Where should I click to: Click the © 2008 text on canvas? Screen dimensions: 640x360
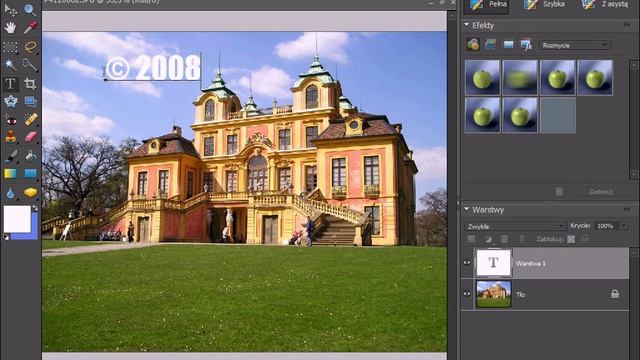[153, 67]
